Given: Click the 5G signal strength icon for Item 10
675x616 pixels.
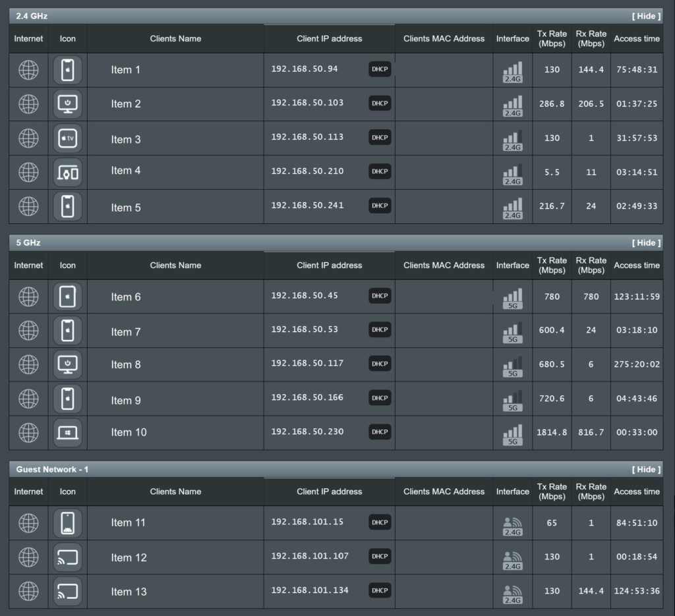Looking at the screenshot, I should click(x=512, y=434).
